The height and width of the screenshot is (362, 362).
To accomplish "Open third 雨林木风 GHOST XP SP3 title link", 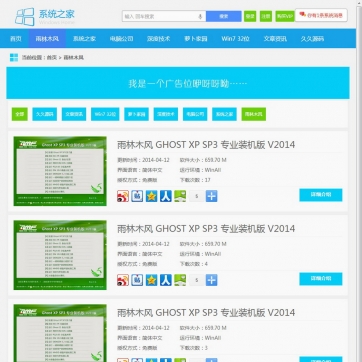I will [206, 313].
